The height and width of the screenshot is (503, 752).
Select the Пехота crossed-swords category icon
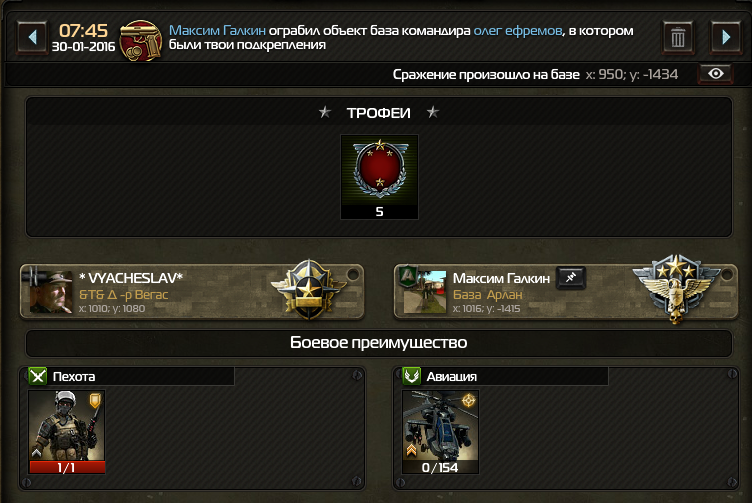pyautogui.click(x=37, y=376)
